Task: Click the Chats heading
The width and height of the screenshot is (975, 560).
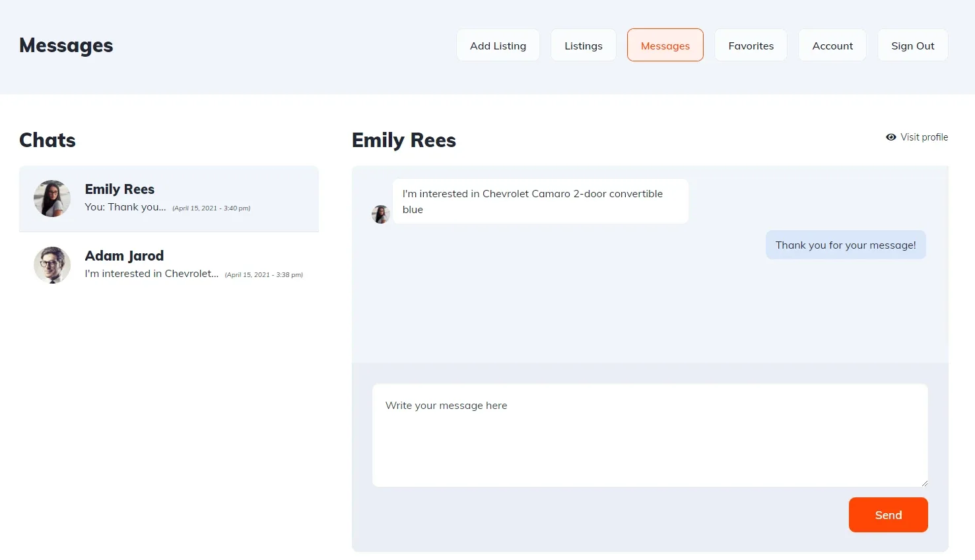Action: 48,140
